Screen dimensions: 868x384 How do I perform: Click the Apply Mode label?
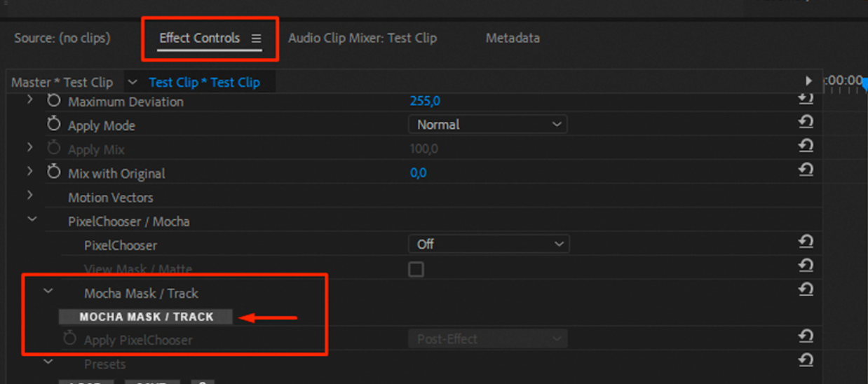(102, 126)
